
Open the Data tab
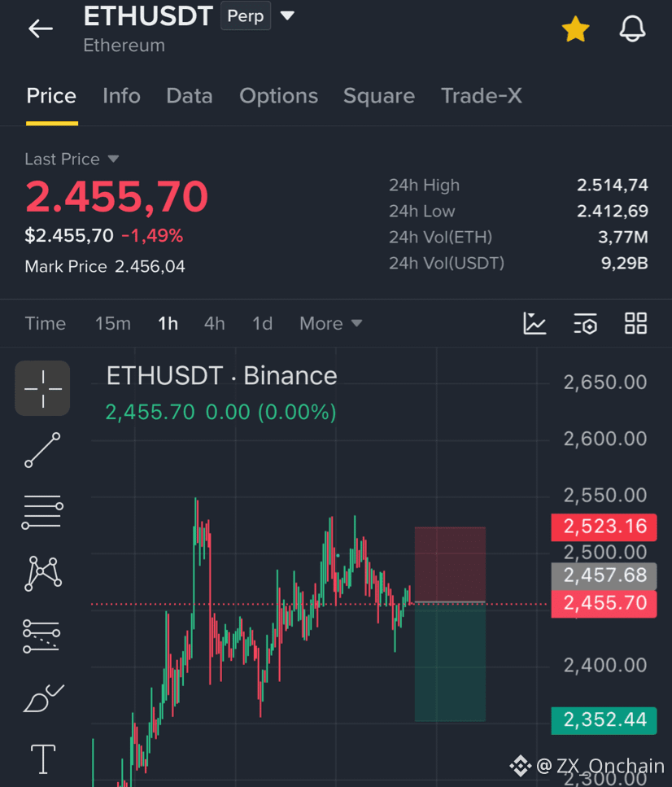[190, 96]
